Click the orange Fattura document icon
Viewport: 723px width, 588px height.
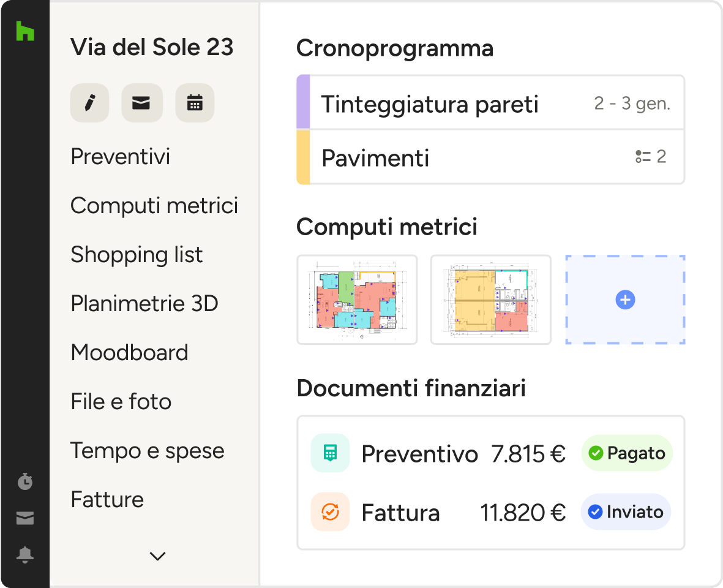point(330,511)
